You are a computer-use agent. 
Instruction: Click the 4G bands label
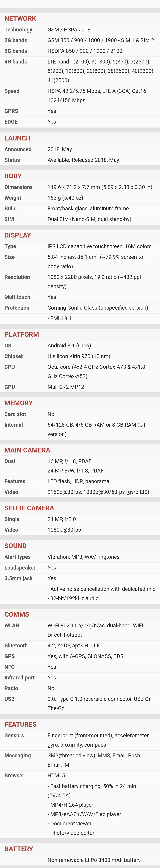[x=16, y=62]
